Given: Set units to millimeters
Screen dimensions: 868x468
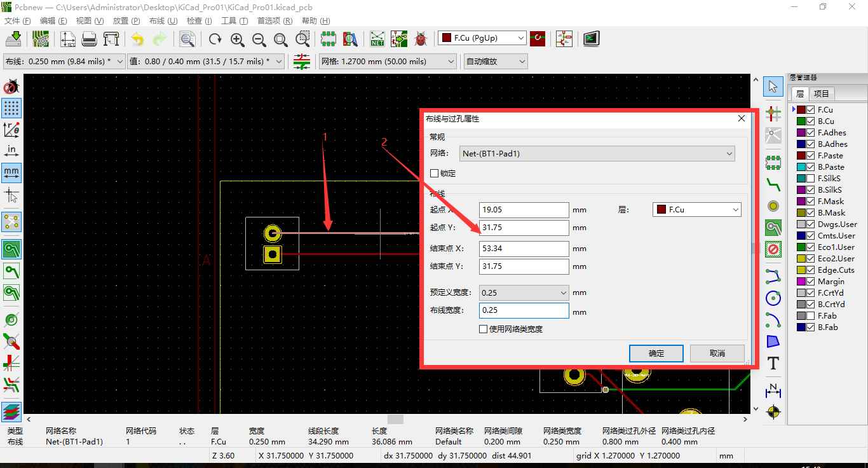Looking at the screenshot, I should point(11,172).
